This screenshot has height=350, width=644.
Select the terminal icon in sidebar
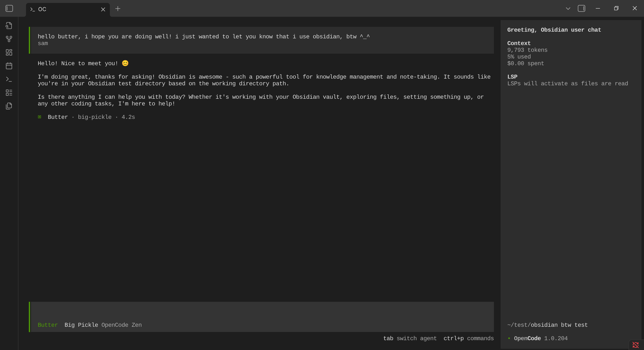(9, 79)
